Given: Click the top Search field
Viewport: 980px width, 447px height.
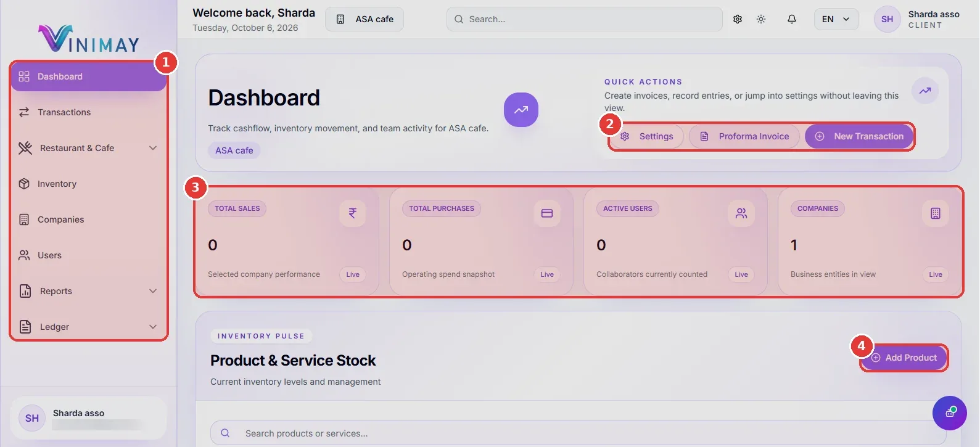Looking at the screenshot, I should click(x=585, y=19).
